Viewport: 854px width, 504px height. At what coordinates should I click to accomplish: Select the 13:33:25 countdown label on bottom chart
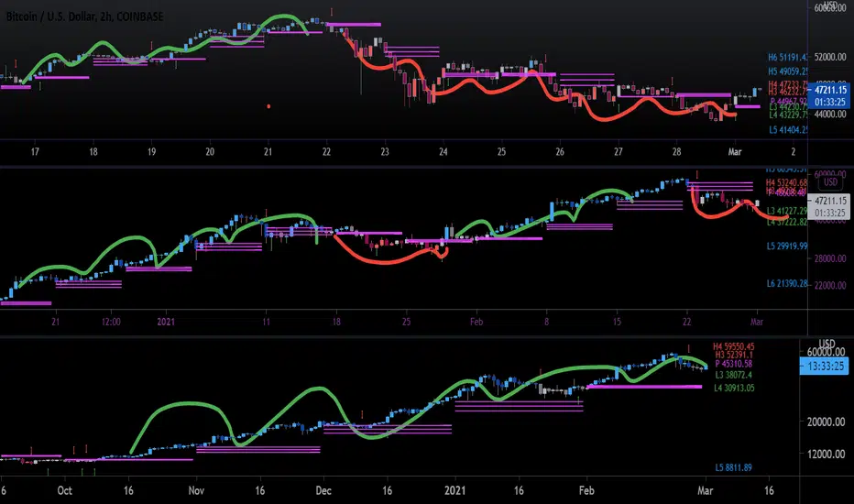click(x=824, y=367)
